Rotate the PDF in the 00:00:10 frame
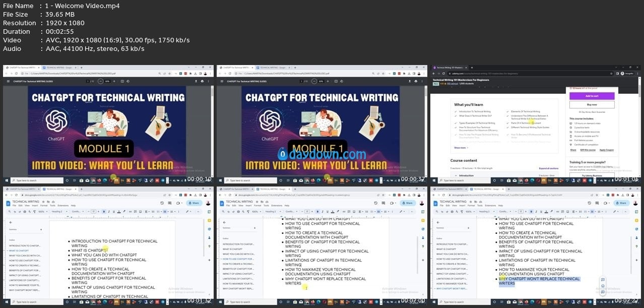This screenshot has width=644, height=308. tap(128, 81)
